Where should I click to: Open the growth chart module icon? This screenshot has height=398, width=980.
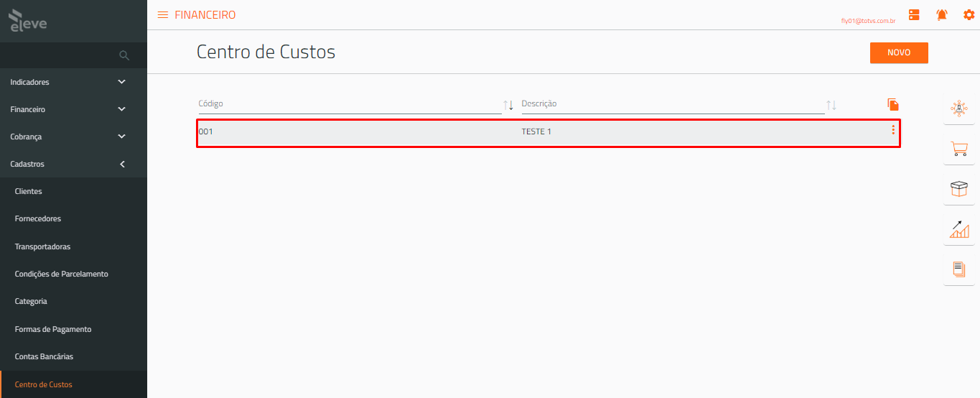click(958, 229)
